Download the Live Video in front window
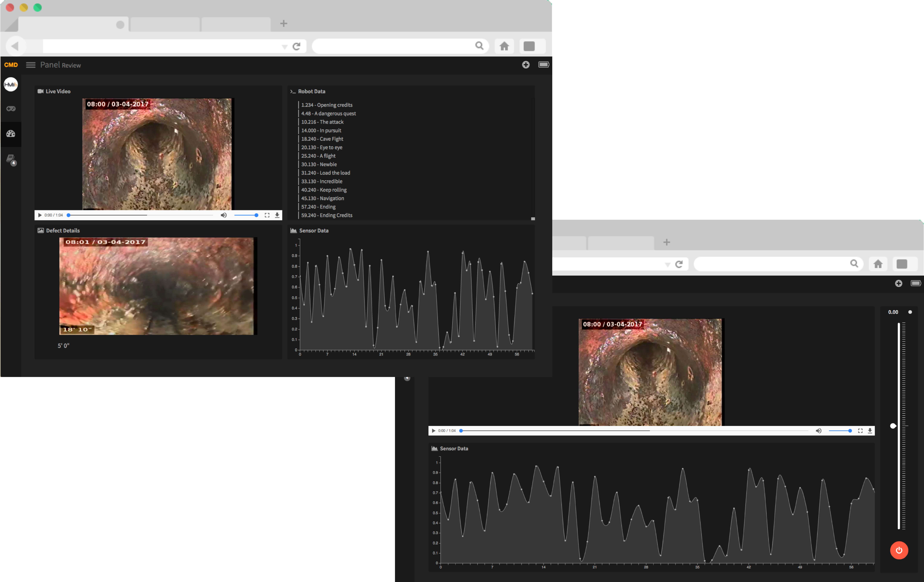 [277, 215]
